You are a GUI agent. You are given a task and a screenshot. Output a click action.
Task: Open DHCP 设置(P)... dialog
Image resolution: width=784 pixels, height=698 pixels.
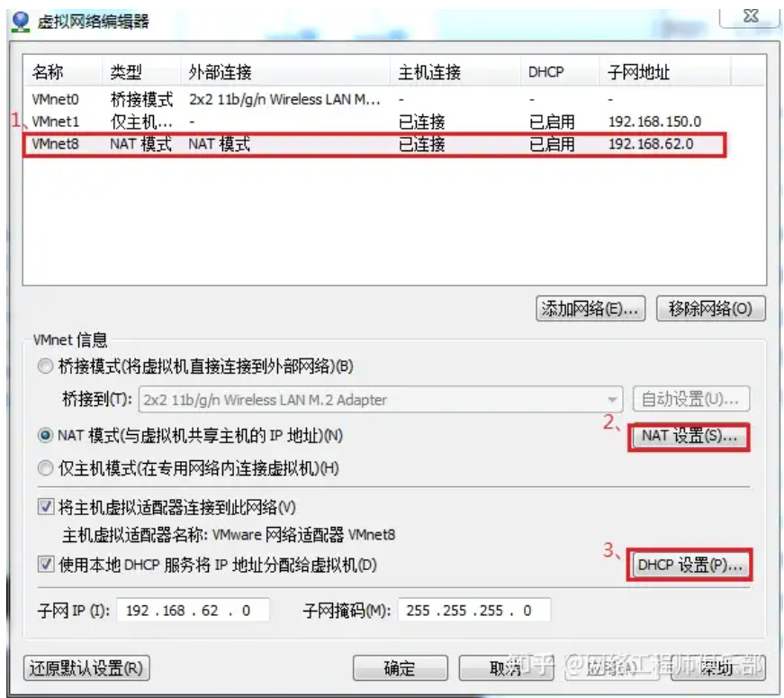tap(689, 565)
